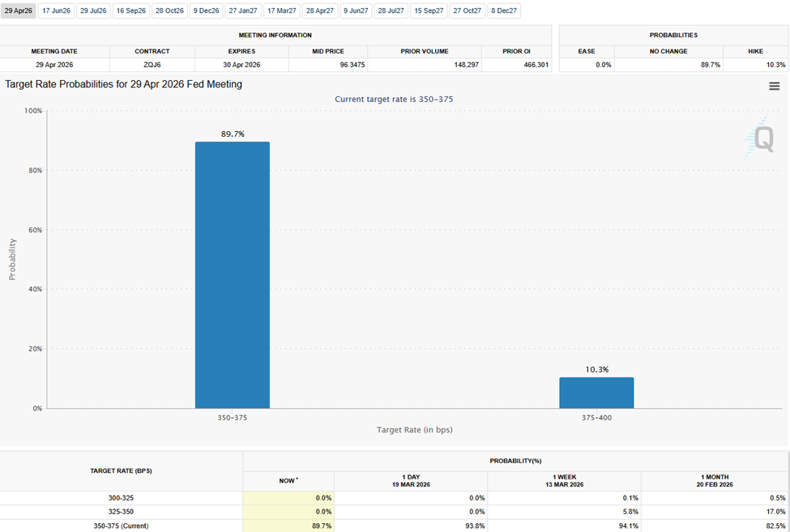Click the 17.0% one-month probability value
The image size is (790, 532).
776,512
